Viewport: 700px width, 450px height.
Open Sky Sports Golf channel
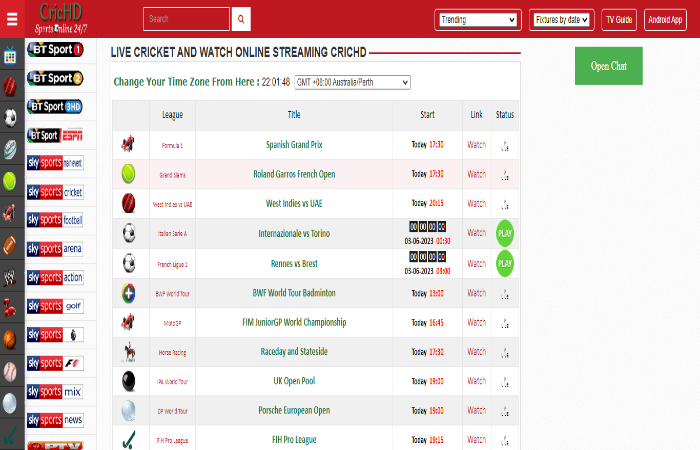click(55, 306)
